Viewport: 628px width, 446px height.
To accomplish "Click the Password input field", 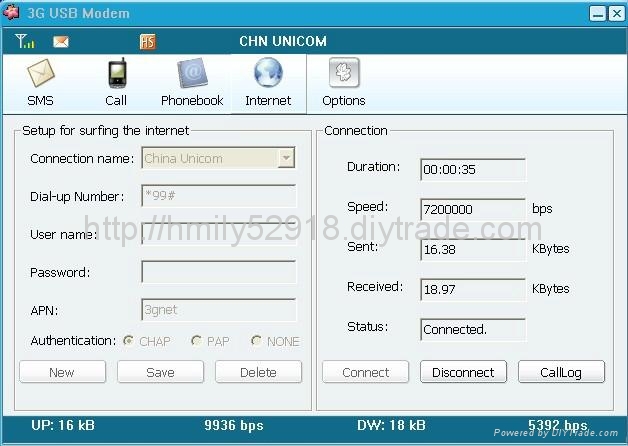I will pos(219,272).
